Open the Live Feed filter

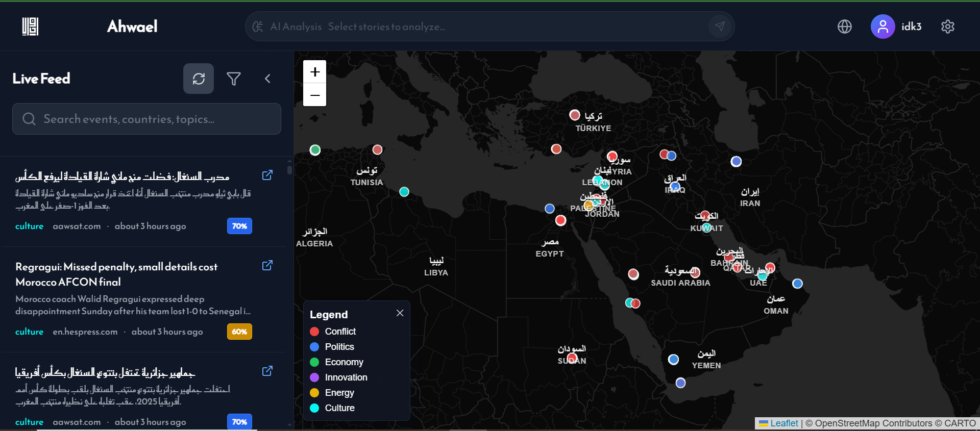[234, 79]
